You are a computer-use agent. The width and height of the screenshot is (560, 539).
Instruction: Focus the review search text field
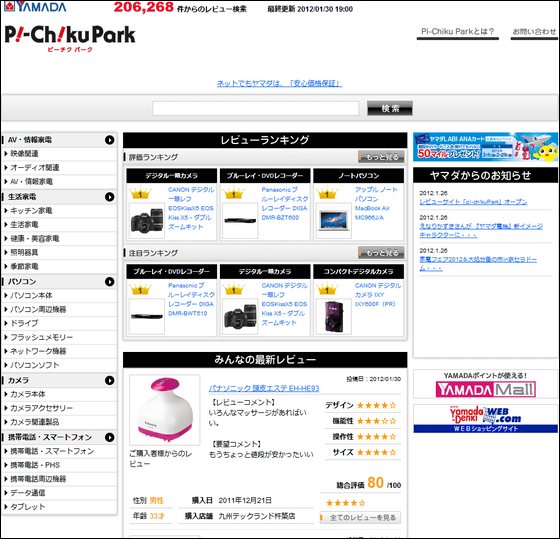click(255, 108)
